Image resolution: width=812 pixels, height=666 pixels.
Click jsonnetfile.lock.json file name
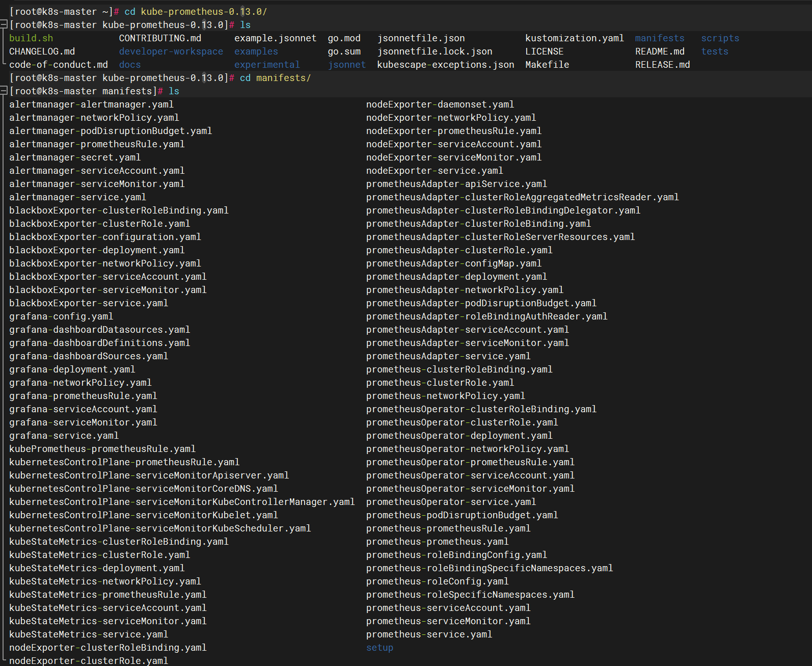pos(435,51)
